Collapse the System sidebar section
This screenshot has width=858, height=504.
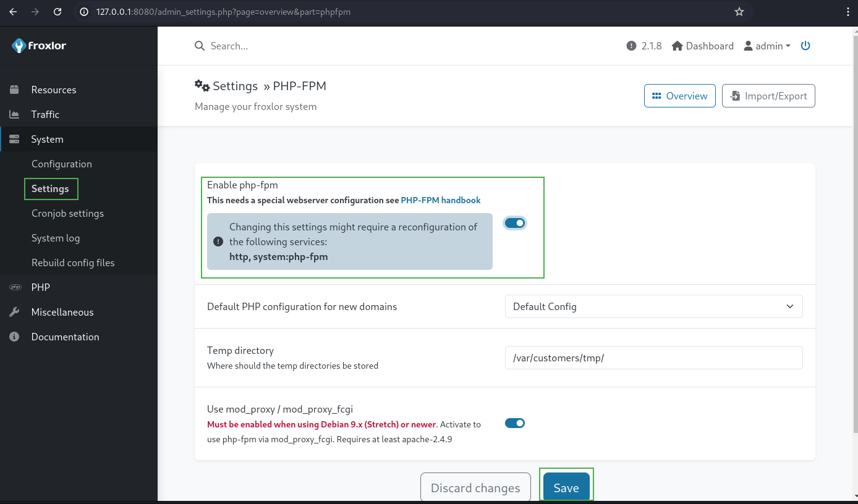(79, 139)
